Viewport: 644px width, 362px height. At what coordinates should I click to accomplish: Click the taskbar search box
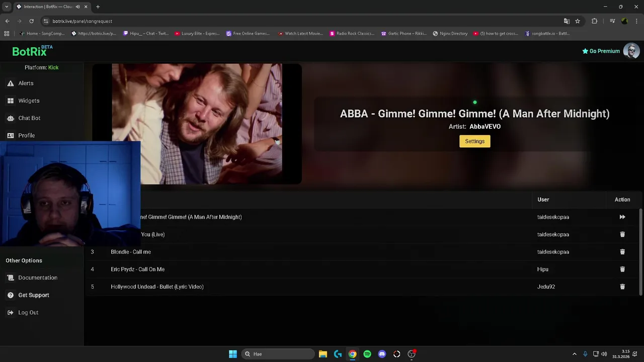click(x=278, y=354)
